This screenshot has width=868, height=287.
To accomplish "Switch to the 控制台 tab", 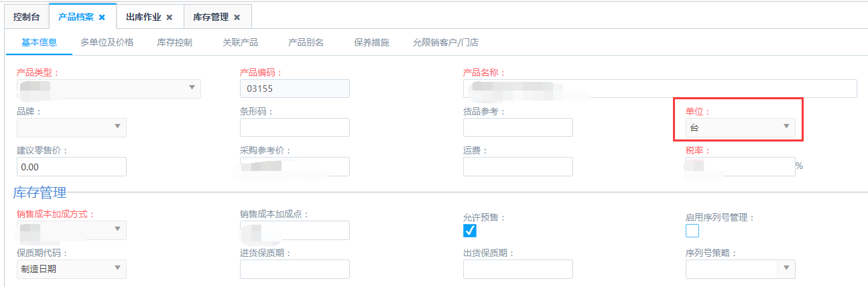I will (x=26, y=17).
